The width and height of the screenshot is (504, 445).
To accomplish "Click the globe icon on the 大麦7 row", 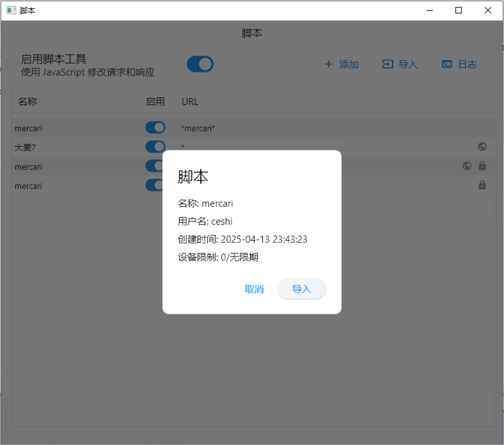I will click(x=482, y=147).
